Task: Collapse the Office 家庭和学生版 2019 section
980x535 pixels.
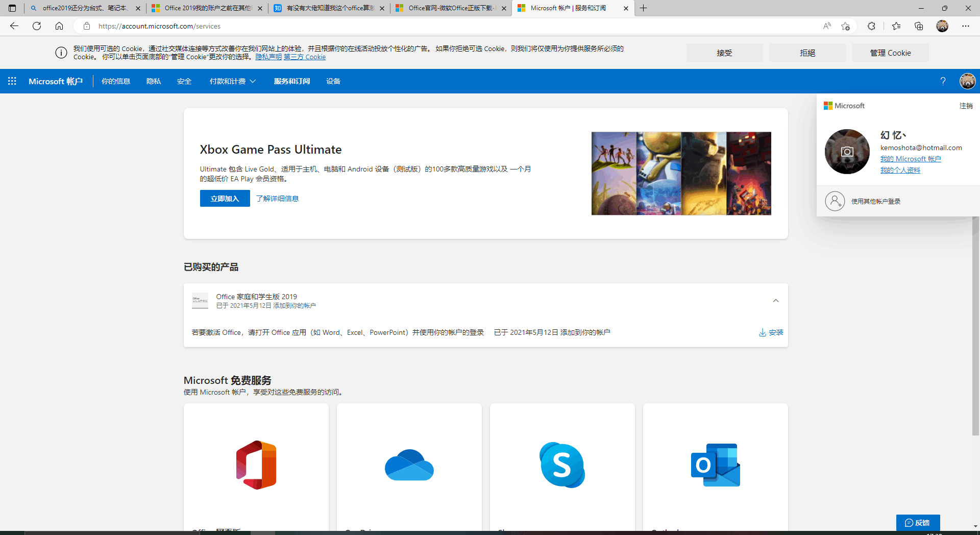Action: pos(776,301)
